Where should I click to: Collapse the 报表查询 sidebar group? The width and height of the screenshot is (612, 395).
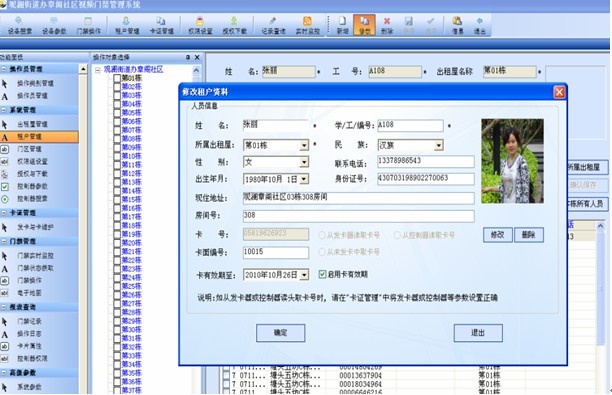click(4, 307)
